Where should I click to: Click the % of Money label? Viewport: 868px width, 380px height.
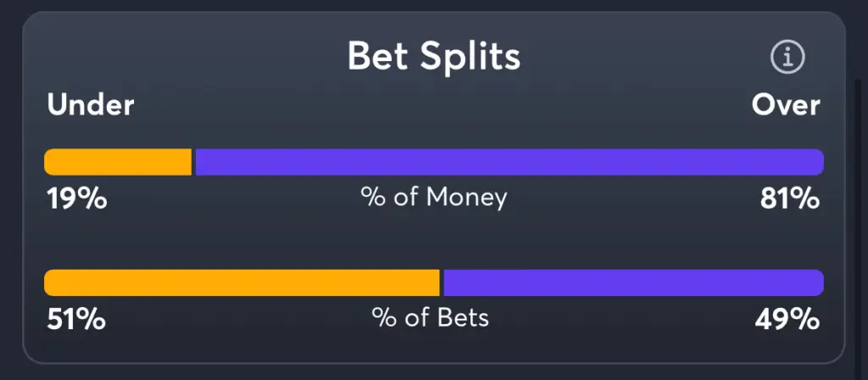point(434,198)
